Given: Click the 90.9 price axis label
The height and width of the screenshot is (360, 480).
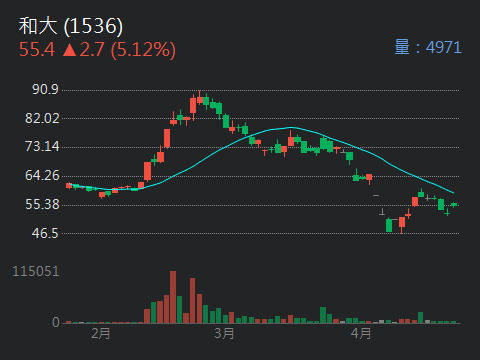Looking at the screenshot, I should [45, 89].
